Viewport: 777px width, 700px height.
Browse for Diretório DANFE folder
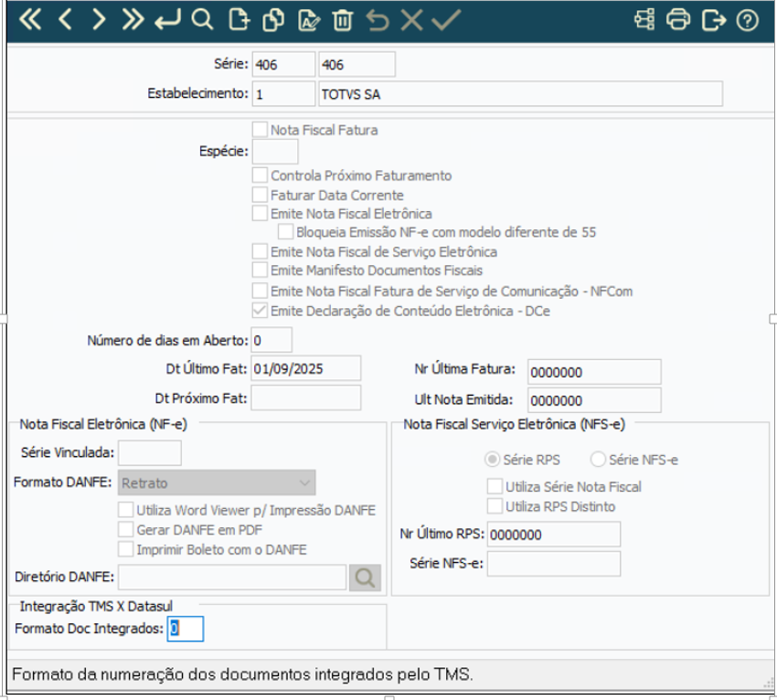[365, 578]
